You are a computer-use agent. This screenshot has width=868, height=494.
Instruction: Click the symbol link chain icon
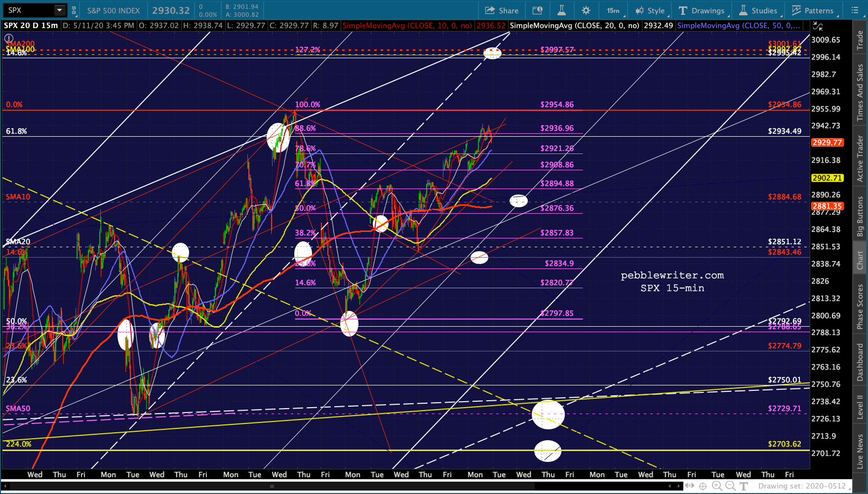(74, 10)
